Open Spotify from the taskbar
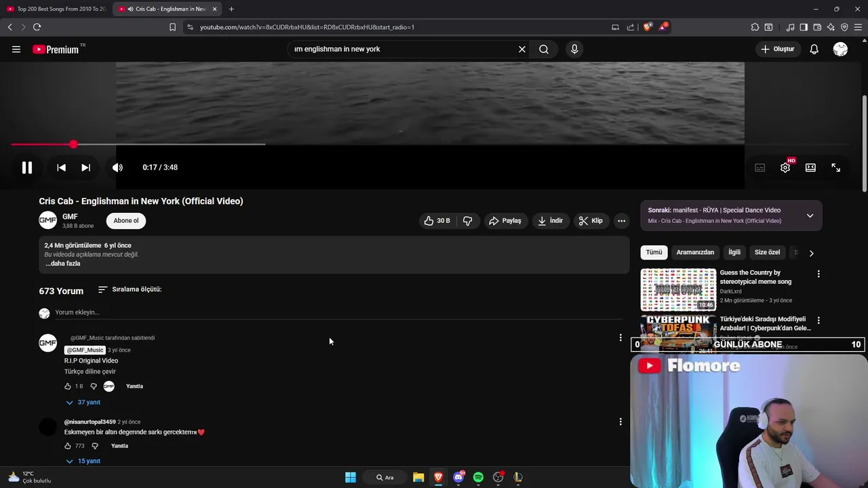 (478, 477)
